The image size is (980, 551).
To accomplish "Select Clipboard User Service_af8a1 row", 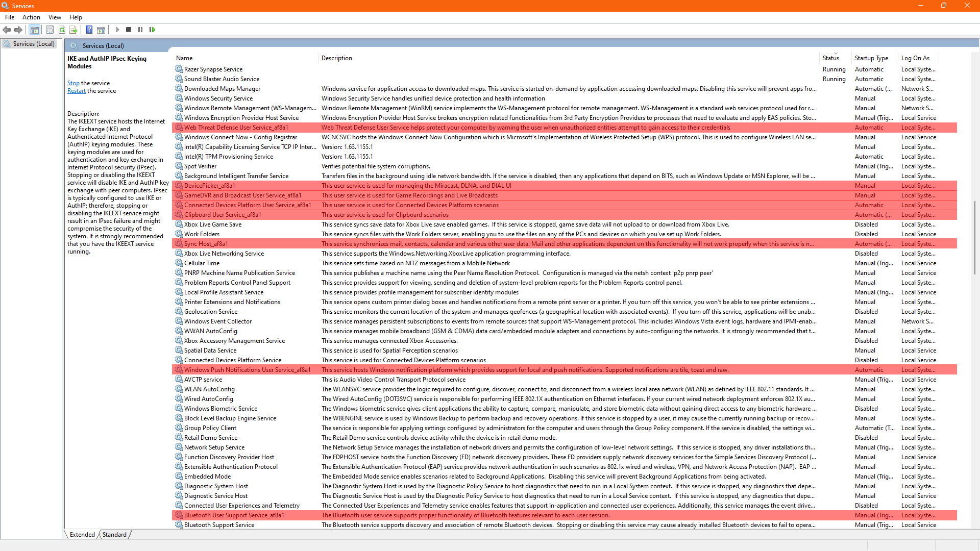I will pyautogui.click(x=565, y=214).
